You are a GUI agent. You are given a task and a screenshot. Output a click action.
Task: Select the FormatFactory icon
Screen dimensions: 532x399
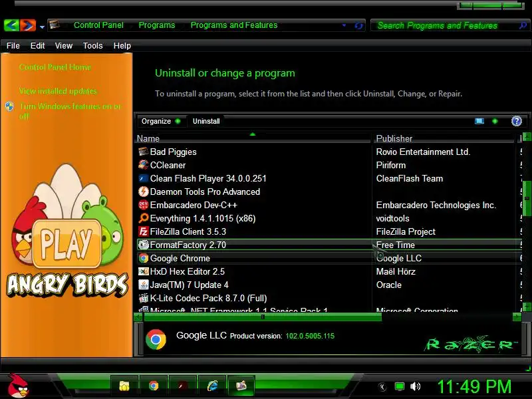pyautogui.click(x=144, y=245)
